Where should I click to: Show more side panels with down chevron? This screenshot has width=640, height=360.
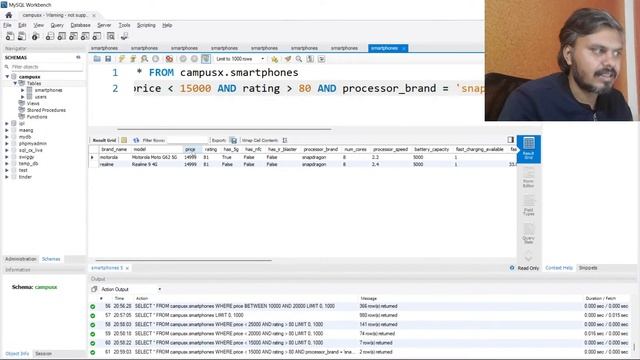click(529, 258)
